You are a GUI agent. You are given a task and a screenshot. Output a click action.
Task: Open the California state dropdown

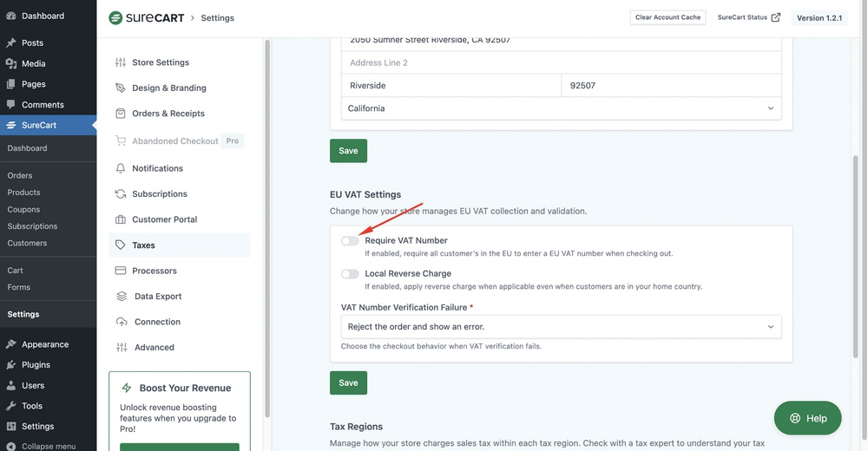[562, 108]
